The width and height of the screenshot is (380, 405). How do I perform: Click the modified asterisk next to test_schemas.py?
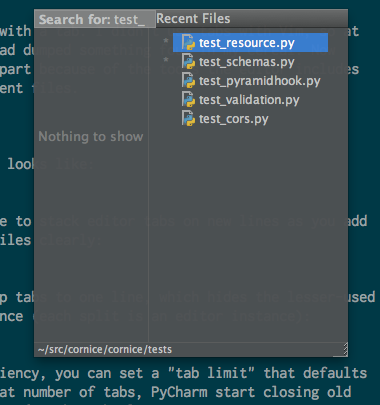(x=166, y=61)
